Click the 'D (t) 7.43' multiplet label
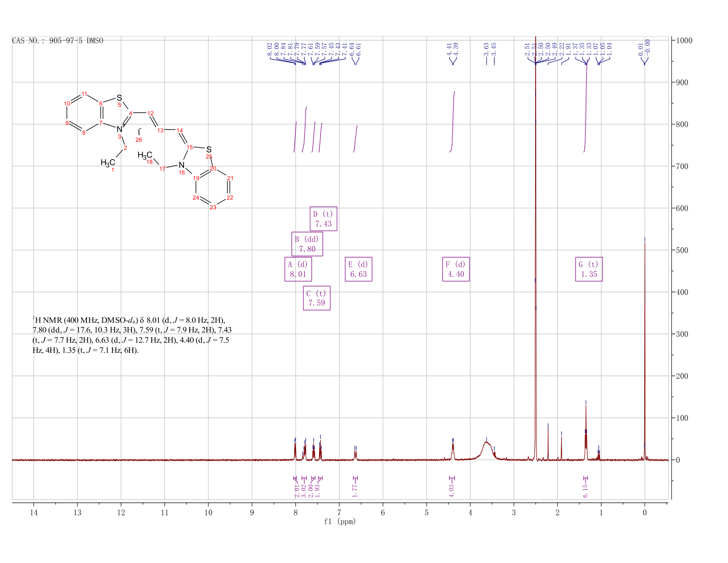The image size is (728, 563). point(323,219)
